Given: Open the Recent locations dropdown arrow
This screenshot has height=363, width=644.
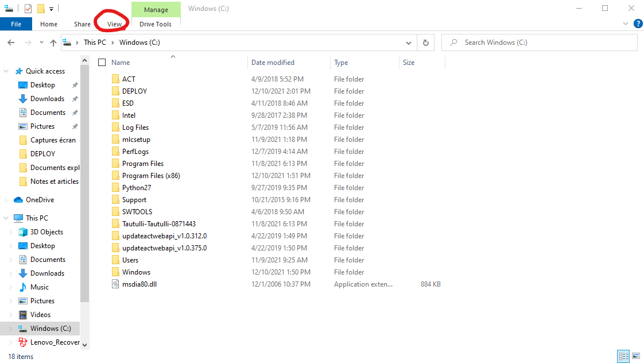Looking at the screenshot, I should coord(41,43).
